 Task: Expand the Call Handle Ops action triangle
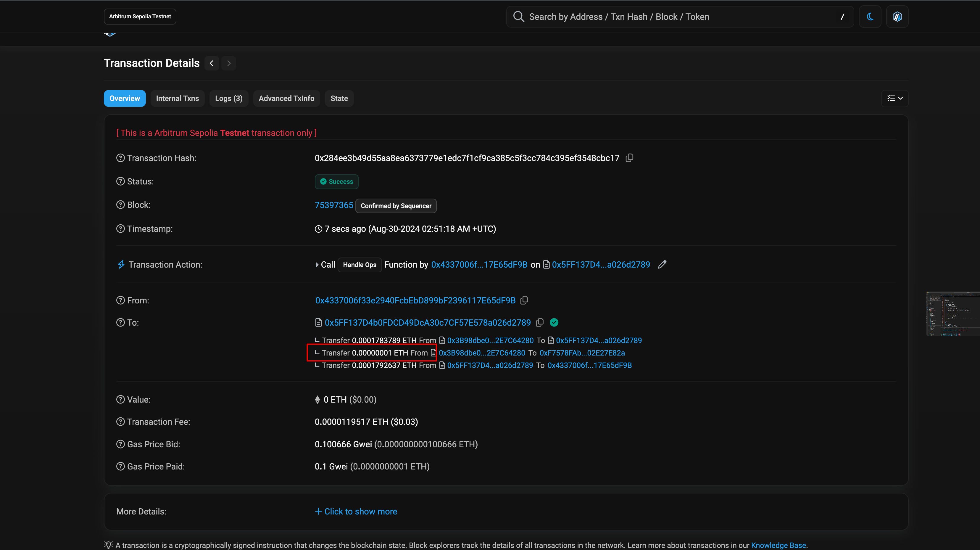[317, 265]
